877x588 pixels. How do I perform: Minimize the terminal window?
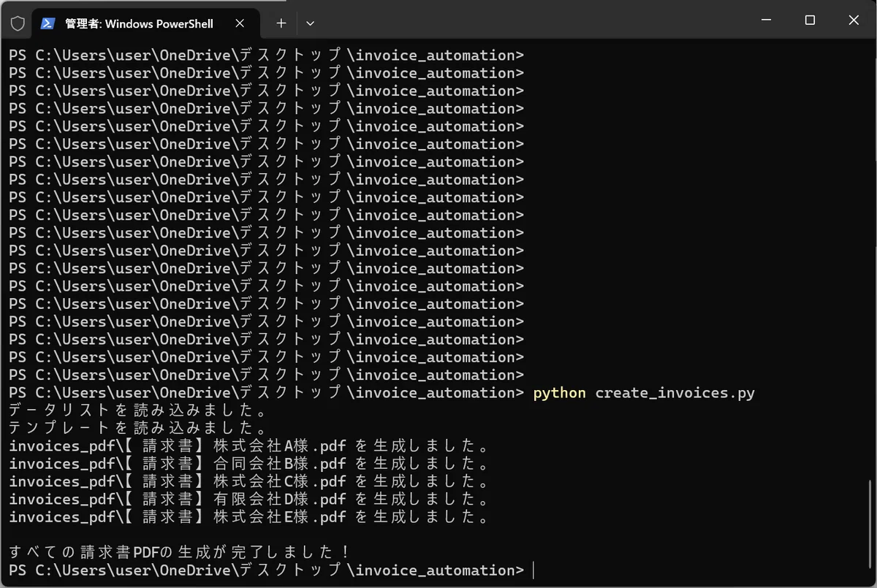pos(766,20)
